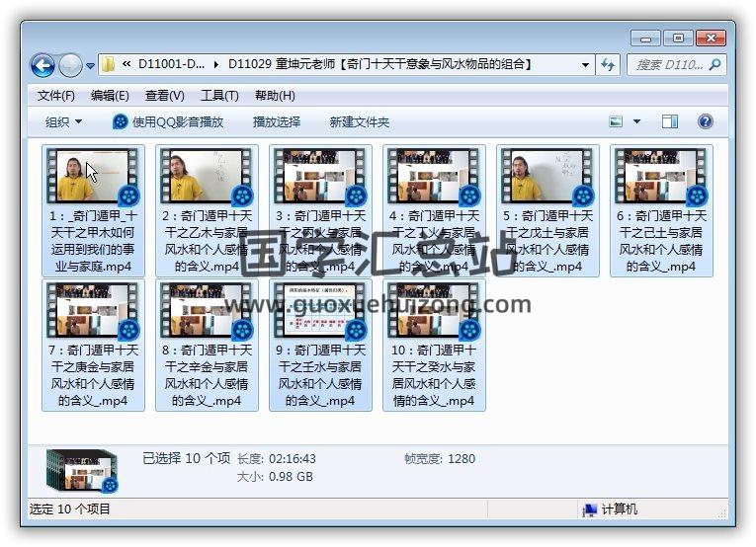This screenshot has height=547, width=756.
Task: Minimize the explorer window
Action: point(645,39)
